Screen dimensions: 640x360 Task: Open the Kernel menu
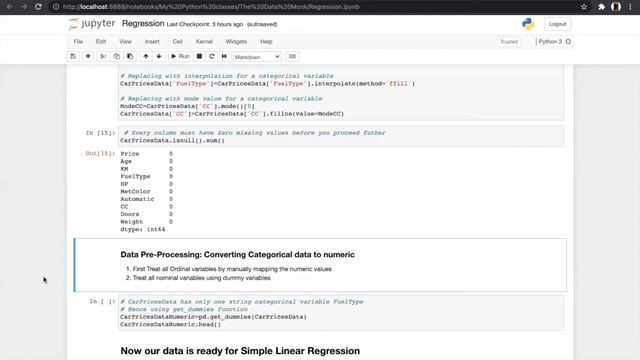pyautogui.click(x=204, y=42)
